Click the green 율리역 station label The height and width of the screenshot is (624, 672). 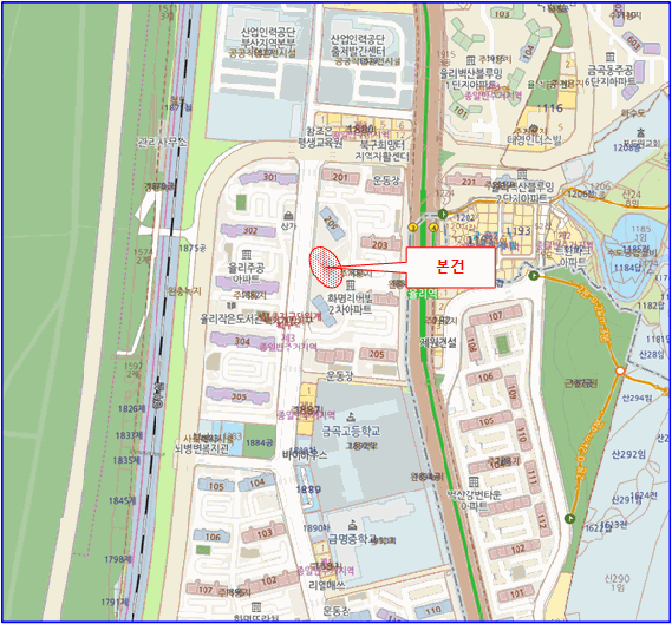coord(423,294)
